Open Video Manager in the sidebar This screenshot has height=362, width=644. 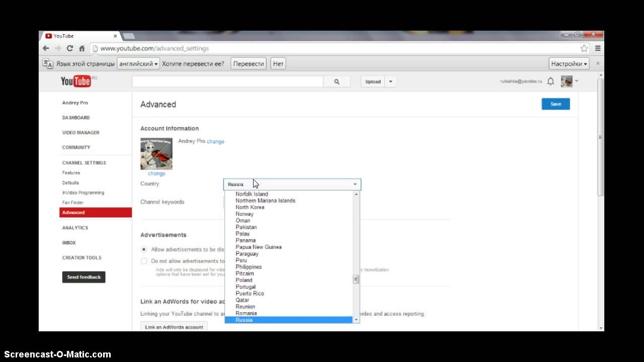tap(80, 133)
